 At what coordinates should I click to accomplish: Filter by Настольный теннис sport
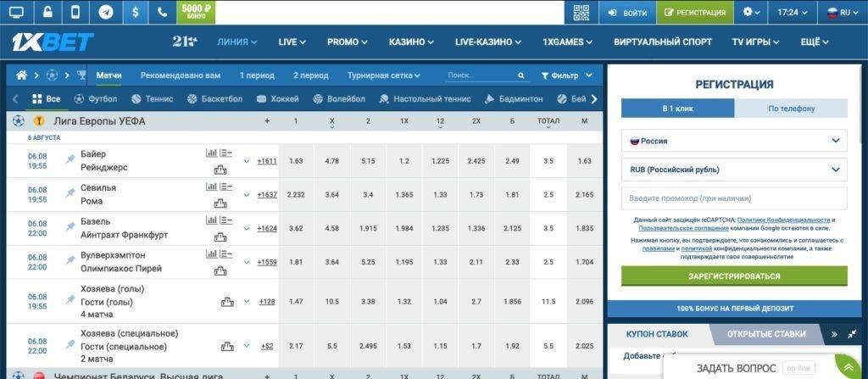click(426, 99)
